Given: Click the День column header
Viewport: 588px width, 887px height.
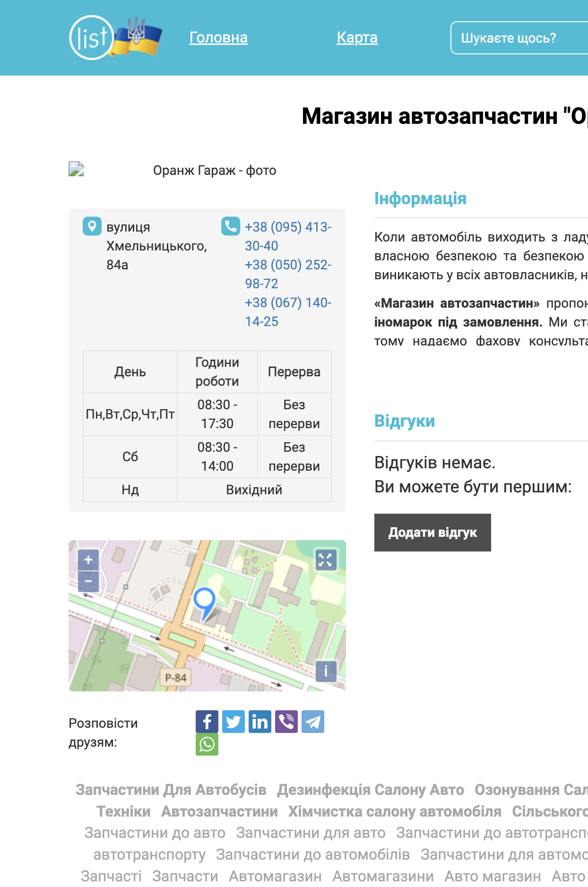Looking at the screenshot, I should pos(130,372).
